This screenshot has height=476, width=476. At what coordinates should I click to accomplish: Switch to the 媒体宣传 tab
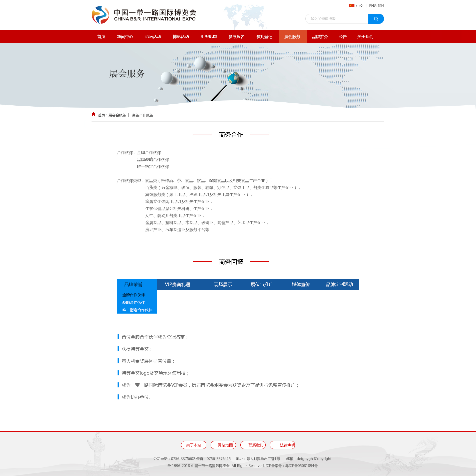[x=301, y=284]
